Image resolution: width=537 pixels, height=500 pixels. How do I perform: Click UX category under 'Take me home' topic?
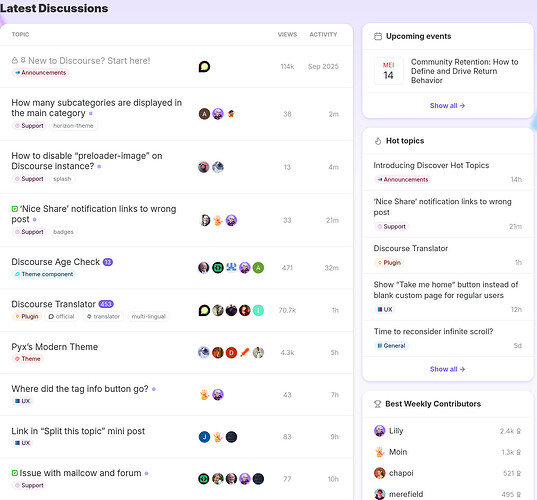385,310
